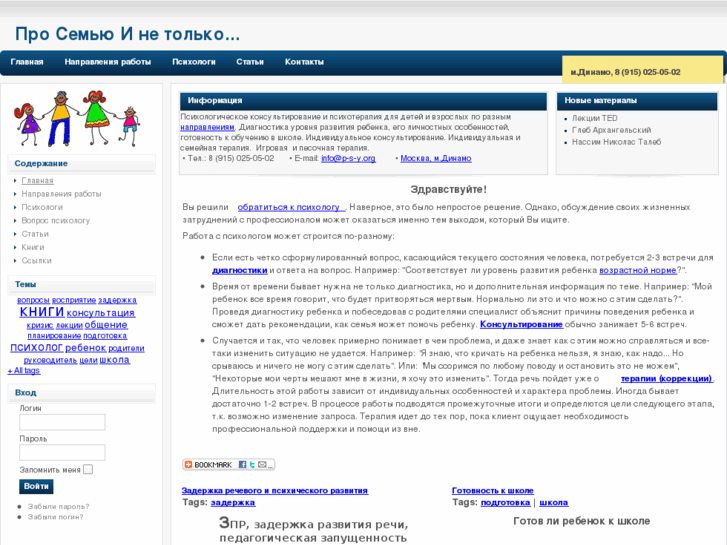
Task: Click "школа" tag under Готовность article
Action: tap(554, 502)
